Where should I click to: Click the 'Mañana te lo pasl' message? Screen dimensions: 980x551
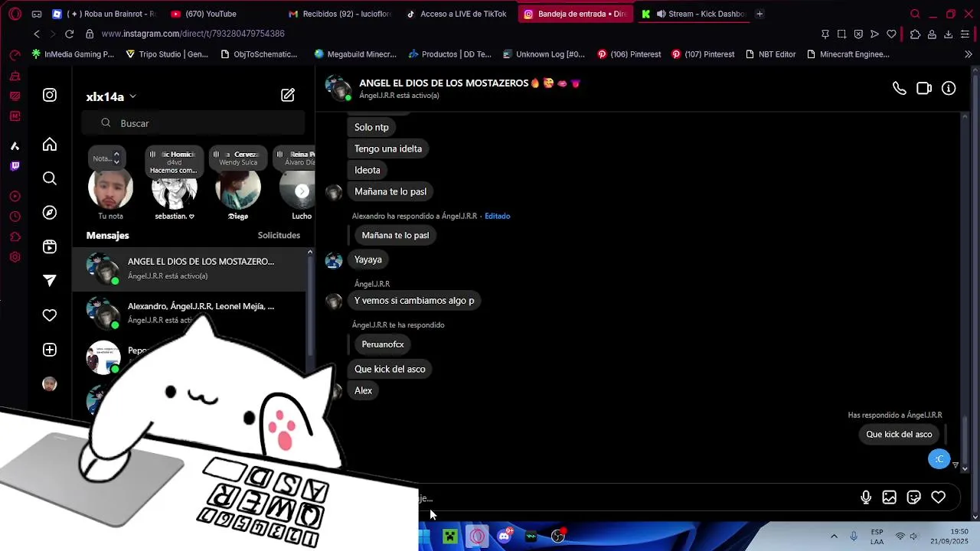[x=390, y=191]
